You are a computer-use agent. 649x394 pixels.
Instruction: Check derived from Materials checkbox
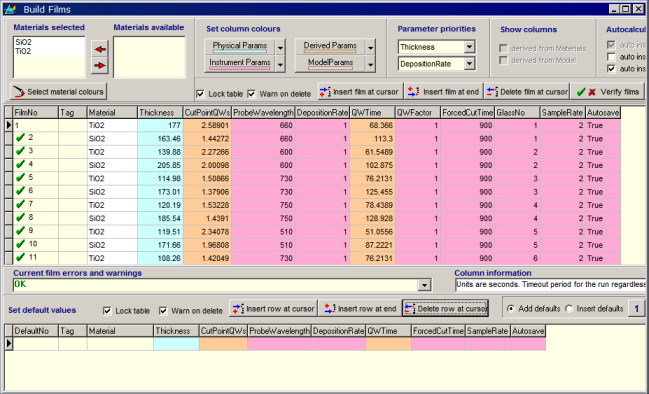(x=503, y=48)
